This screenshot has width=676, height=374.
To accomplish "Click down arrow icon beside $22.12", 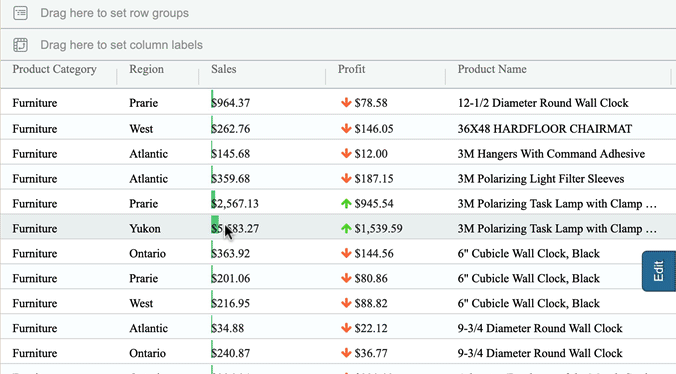I will coord(346,328).
